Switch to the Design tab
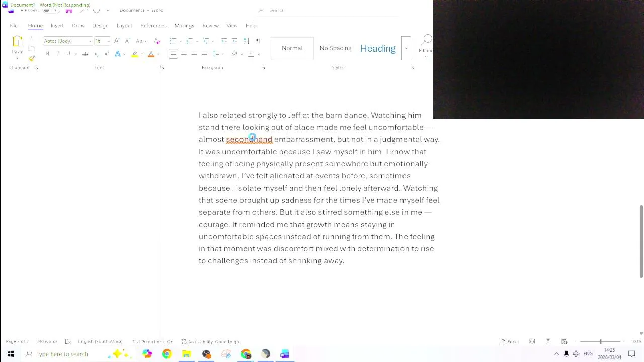Image resolution: width=644 pixels, height=362 pixels. [x=100, y=25]
